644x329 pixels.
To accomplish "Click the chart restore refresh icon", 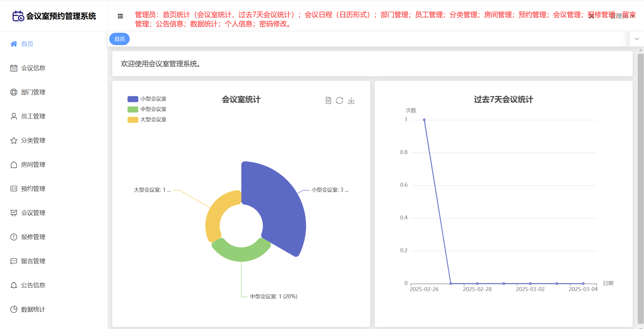I will click(x=340, y=100).
